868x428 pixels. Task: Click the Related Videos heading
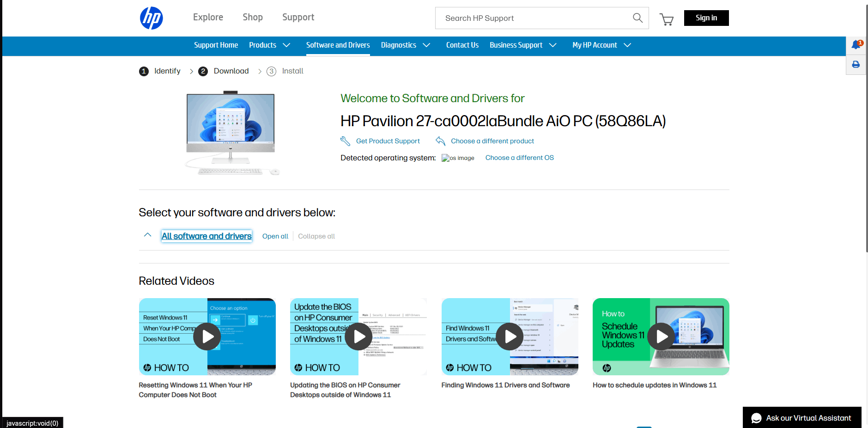pyautogui.click(x=176, y=281)
